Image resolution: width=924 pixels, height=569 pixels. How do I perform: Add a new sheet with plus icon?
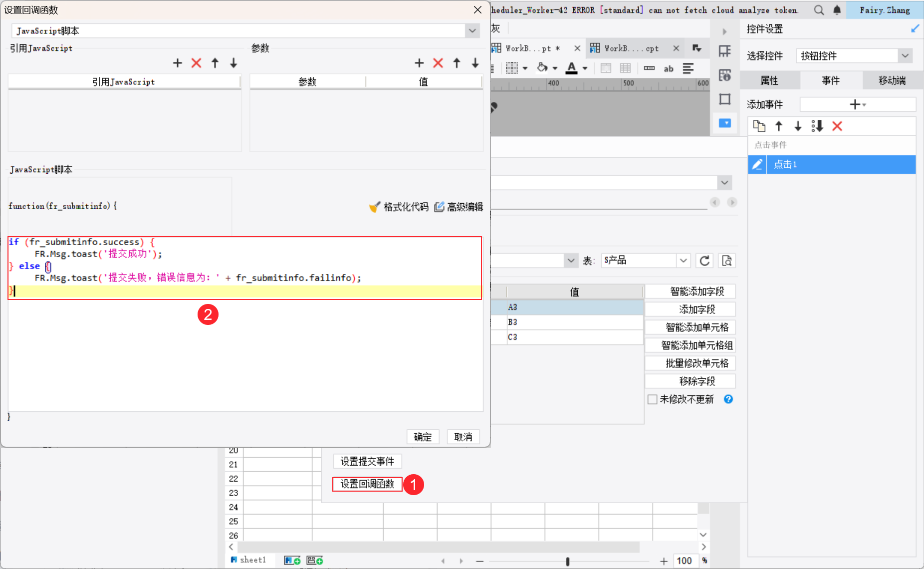click(292, 561)
